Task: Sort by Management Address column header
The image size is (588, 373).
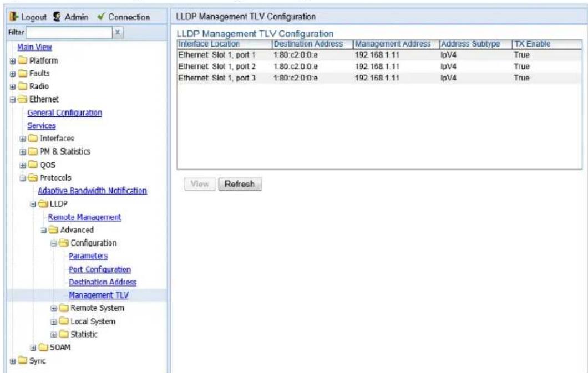Action: pyautogui.click(x=396, y=44)
